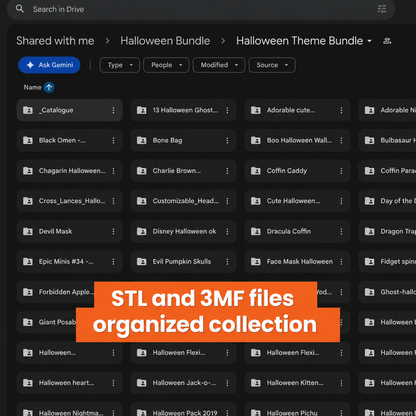Open the Epic Minis #34 folder

[x=70, y=262]
